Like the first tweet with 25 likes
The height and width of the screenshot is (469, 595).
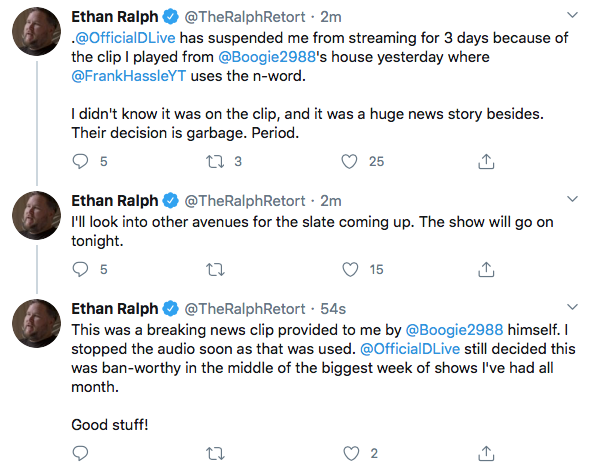(349, 162)
